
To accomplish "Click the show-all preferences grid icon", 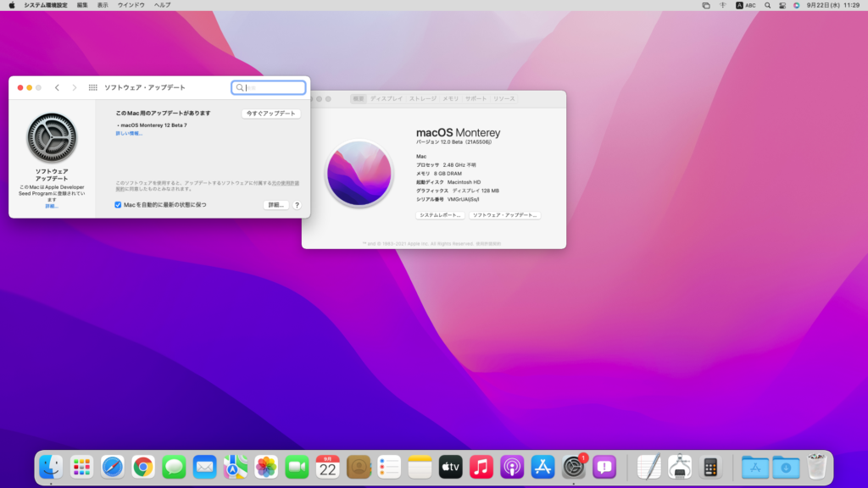I will pos(92,87).
